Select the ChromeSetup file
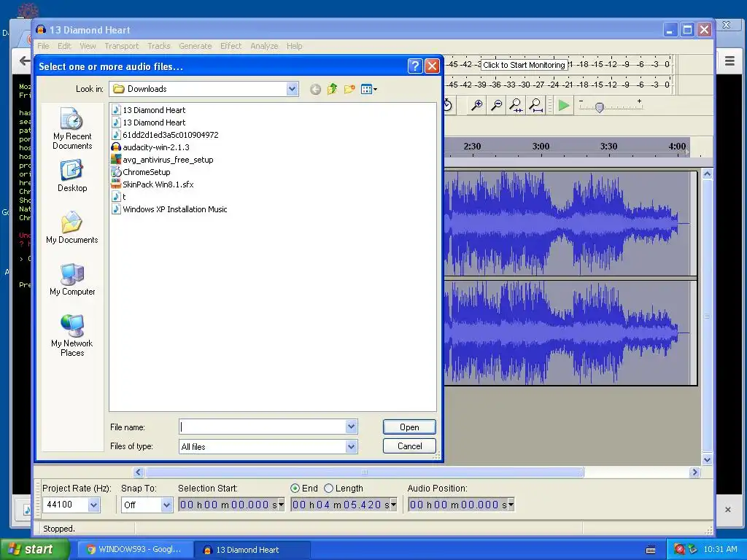 pyautogui.click(x=141, y=172)
